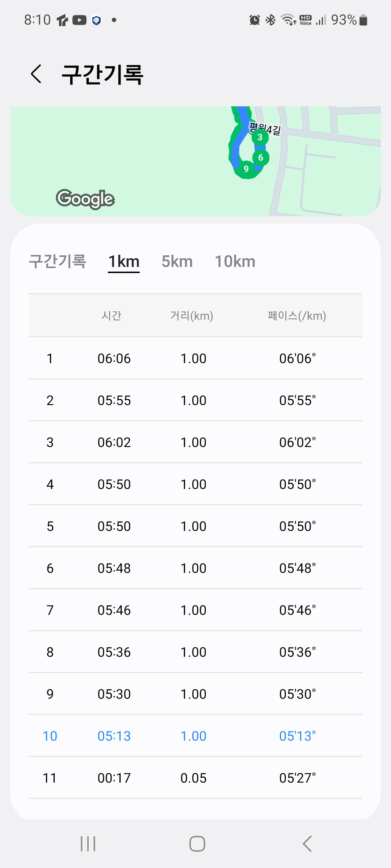This screenshot has height=868, width=391.
Task: Select final lap 11 row
Action: [195, 778]
